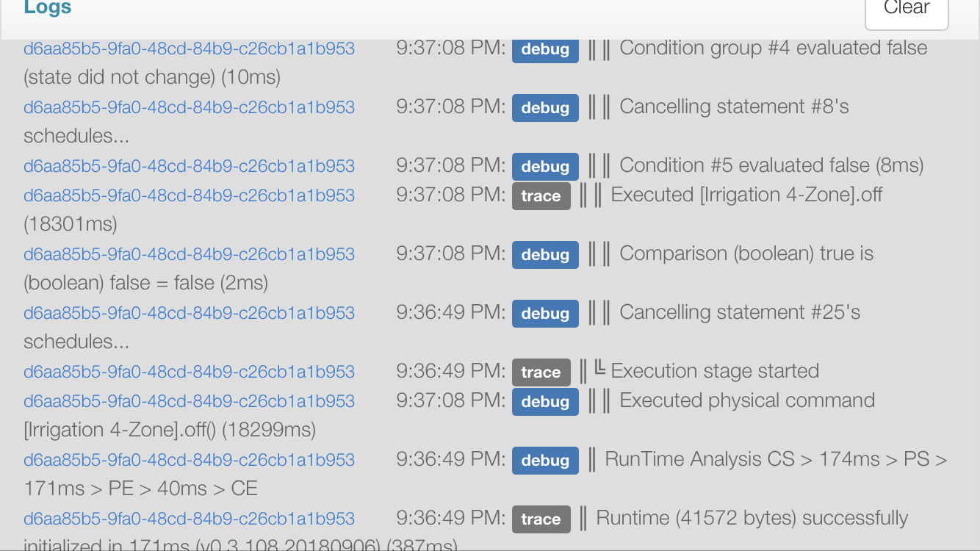Click debug badge on Cancelling statement #8's line
The image size is (980, 551).
coord(545,108)
